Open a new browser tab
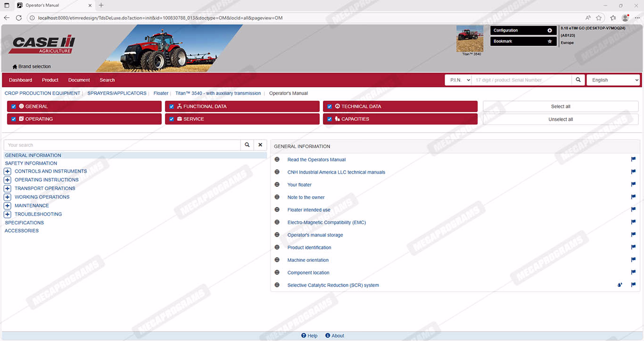Screen dimensions: 644x341 (x=101, y=5)
